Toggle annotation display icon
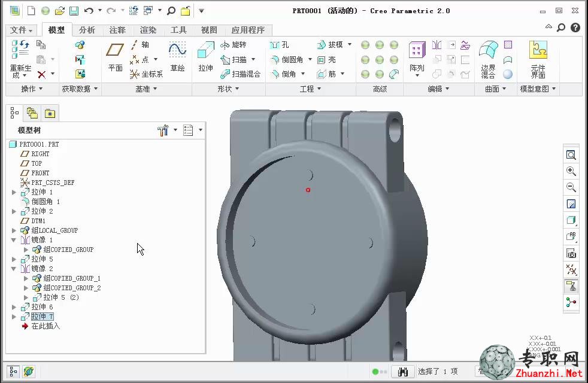The width and height of the screenshot is (588, 383). [x=571, y=286]
